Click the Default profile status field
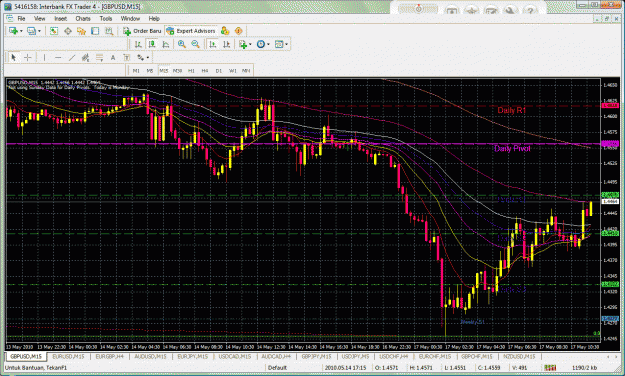Image resolution: width=625 pixels, height=376 pixels. (277, 368)
